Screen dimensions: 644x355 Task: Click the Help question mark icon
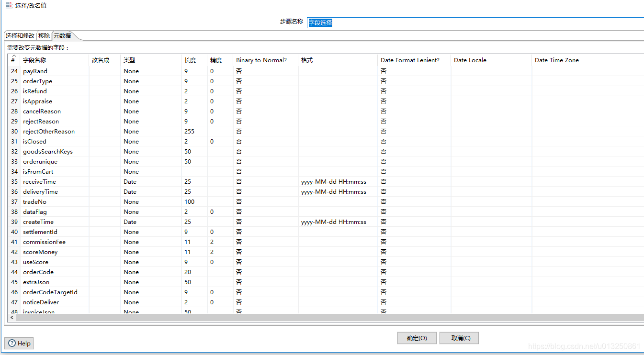pyautogui.click(x=12, y=343)
